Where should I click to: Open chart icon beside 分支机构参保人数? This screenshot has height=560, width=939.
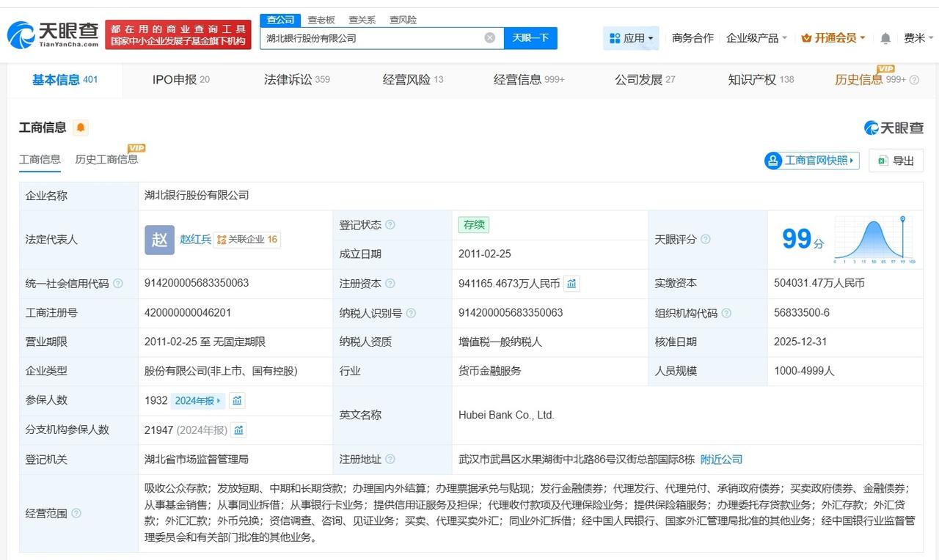238,430
